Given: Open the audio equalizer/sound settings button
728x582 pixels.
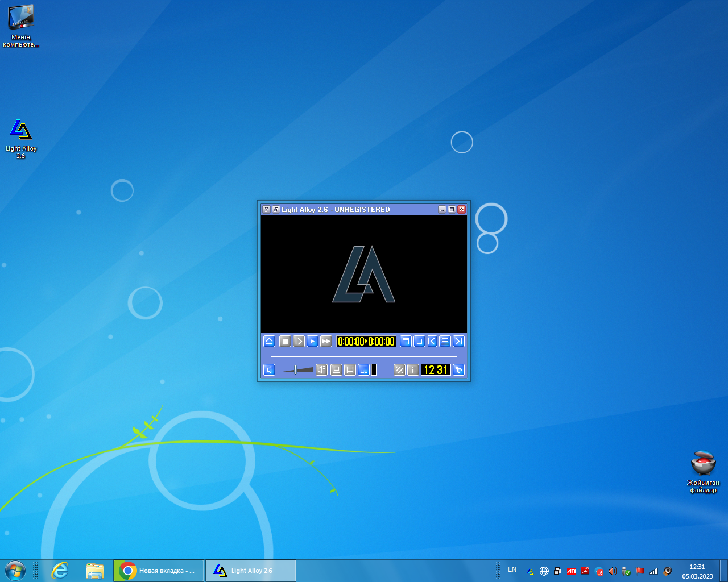Looking at the screenshot, I should click(x=322, y=369).
